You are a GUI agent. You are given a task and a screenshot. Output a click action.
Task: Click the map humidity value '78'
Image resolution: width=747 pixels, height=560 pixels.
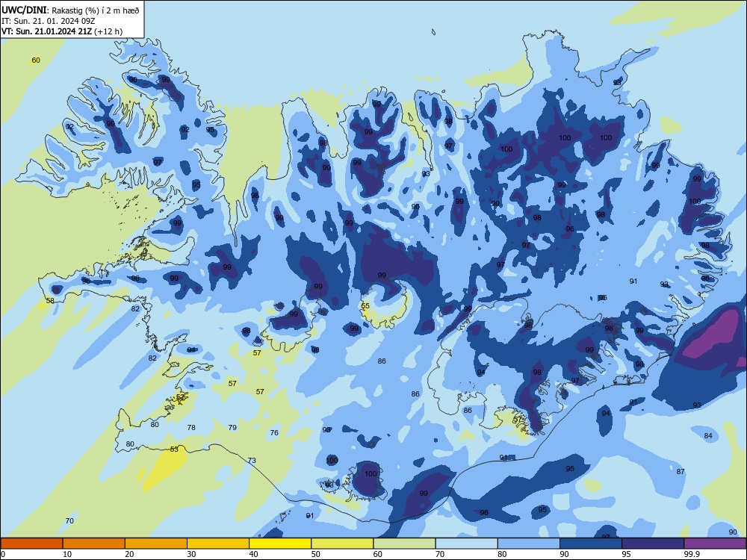[x=191, y=427]
